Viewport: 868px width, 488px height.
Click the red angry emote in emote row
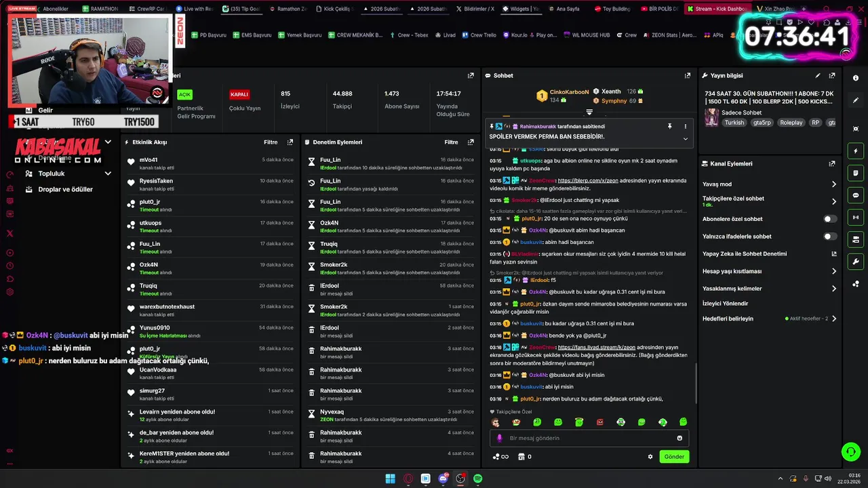click(x=600, y=422)
